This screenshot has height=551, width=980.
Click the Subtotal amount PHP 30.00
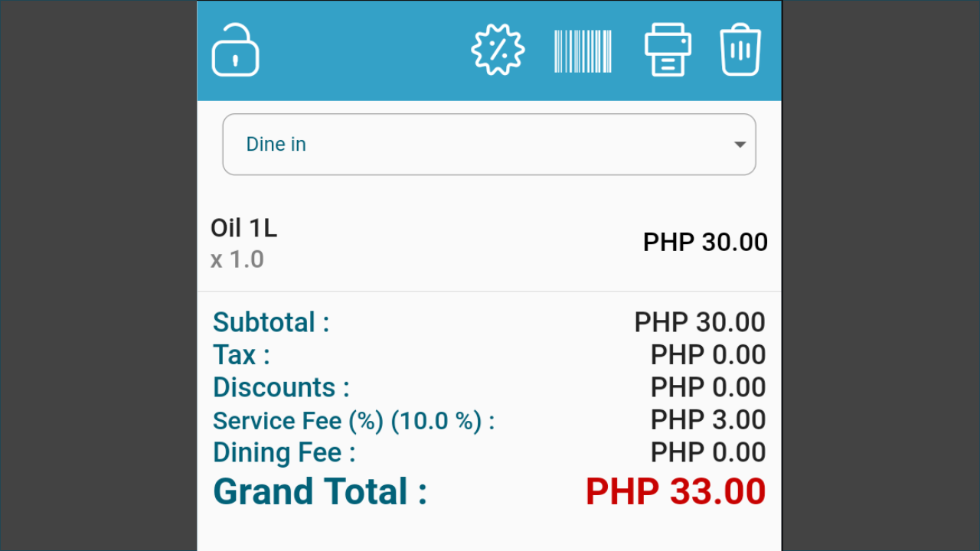tap(699, 322)
